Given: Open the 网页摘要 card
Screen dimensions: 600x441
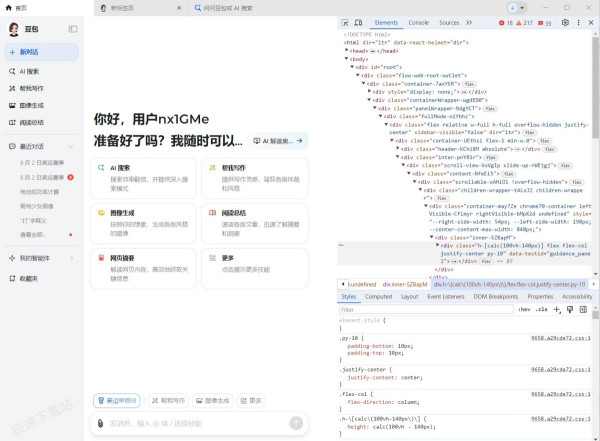Looking at the screenshot, I should pyautogui.click(x=143, y=268).
